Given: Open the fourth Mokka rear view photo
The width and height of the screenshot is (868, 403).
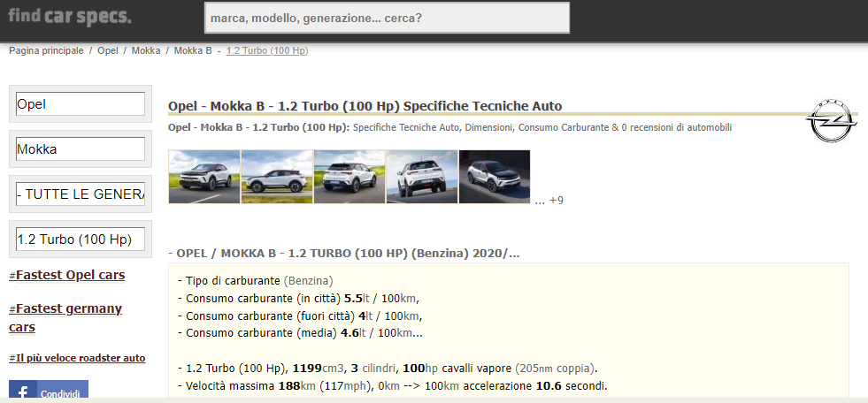Looking at the screenshot, I should pyautogui.click(x=421, y=177).
